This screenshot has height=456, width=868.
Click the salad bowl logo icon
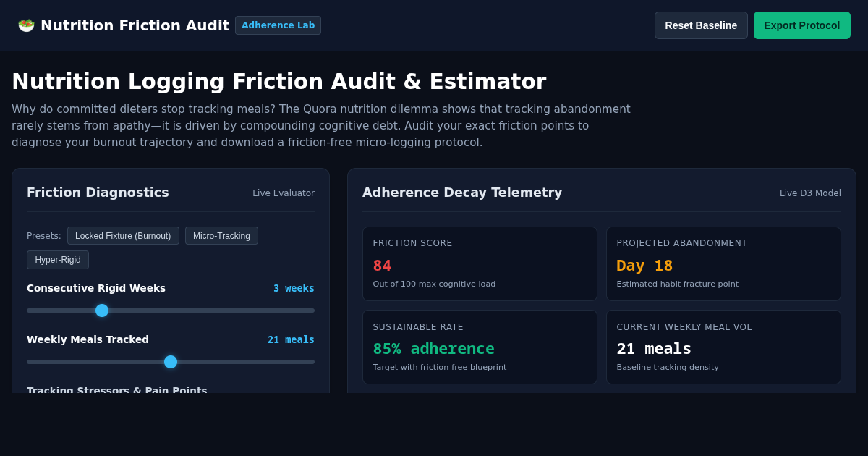coord(26,25)
